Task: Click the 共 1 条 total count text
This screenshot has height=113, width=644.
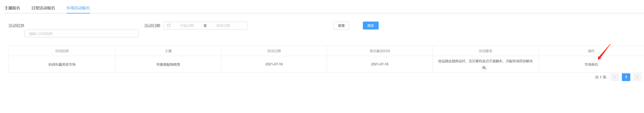Action: pos(600,77)
